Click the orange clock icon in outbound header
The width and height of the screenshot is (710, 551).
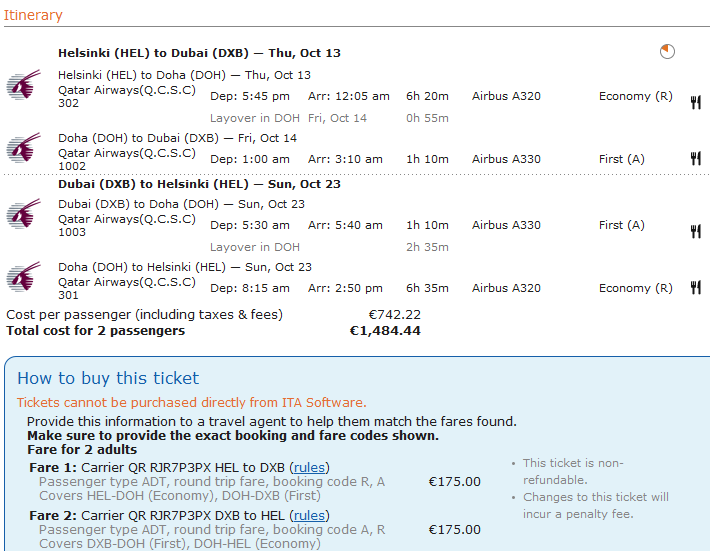[x=667, y=52]
